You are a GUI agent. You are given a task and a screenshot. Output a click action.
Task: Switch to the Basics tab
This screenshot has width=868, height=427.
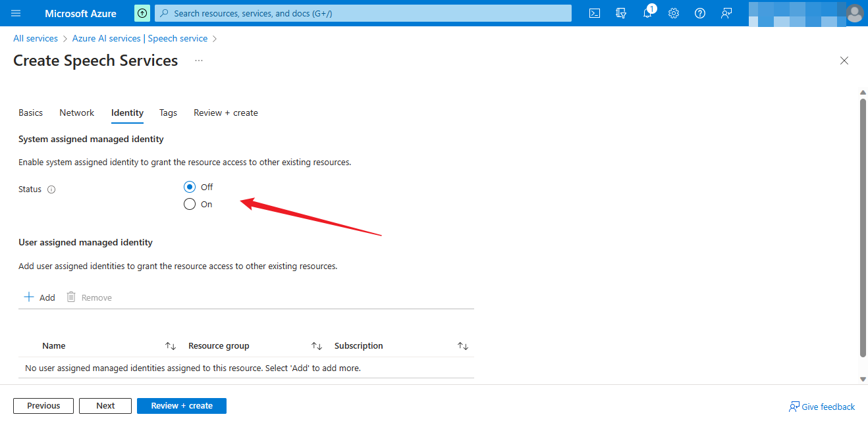pyautogui.click(x=30, y=113)
